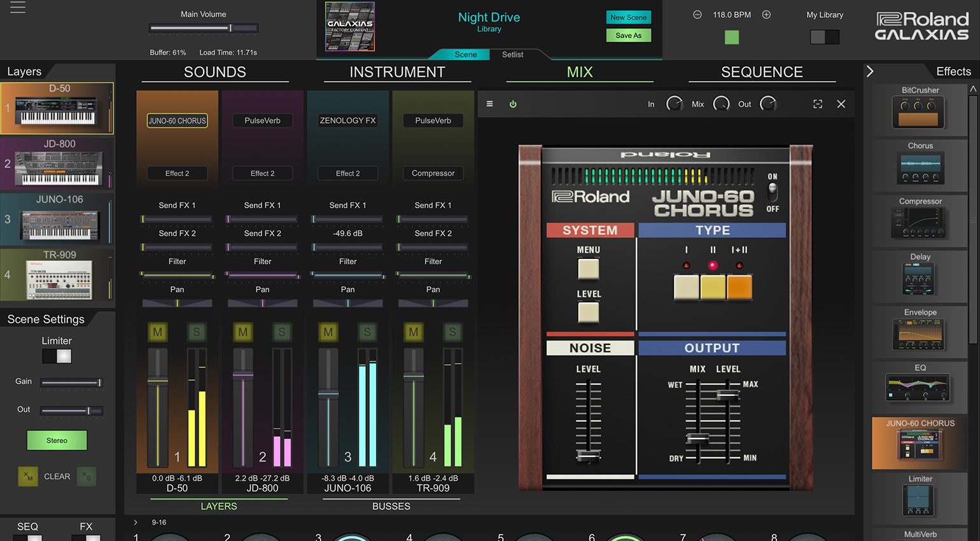This screenshot has height=541, width=980.
Task: Mute the D-50 channel
Action: click(158, 332)
